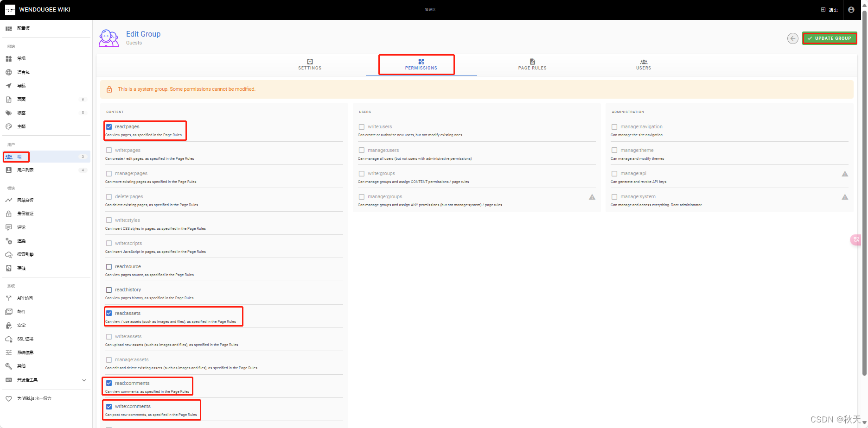Uncheck the read:pages permission

pos(109,126)
